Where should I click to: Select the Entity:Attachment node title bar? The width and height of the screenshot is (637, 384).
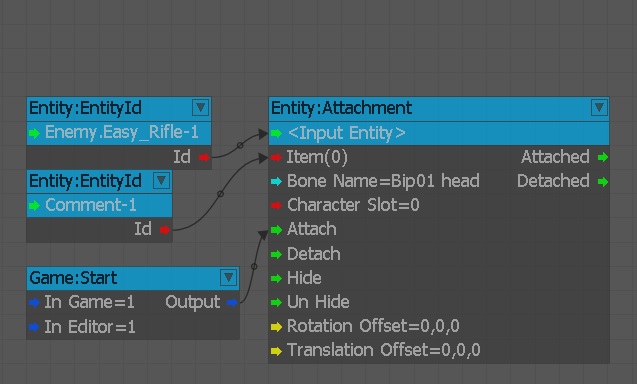click(439, 108)
